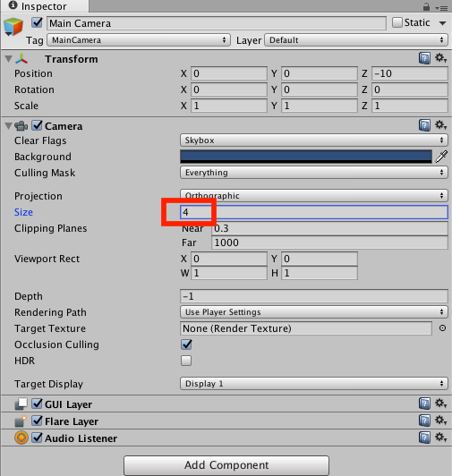This screenshot has height=476, width=452.
Task: Collapse the Transform component foldout arrow
Action: [9, 58]
